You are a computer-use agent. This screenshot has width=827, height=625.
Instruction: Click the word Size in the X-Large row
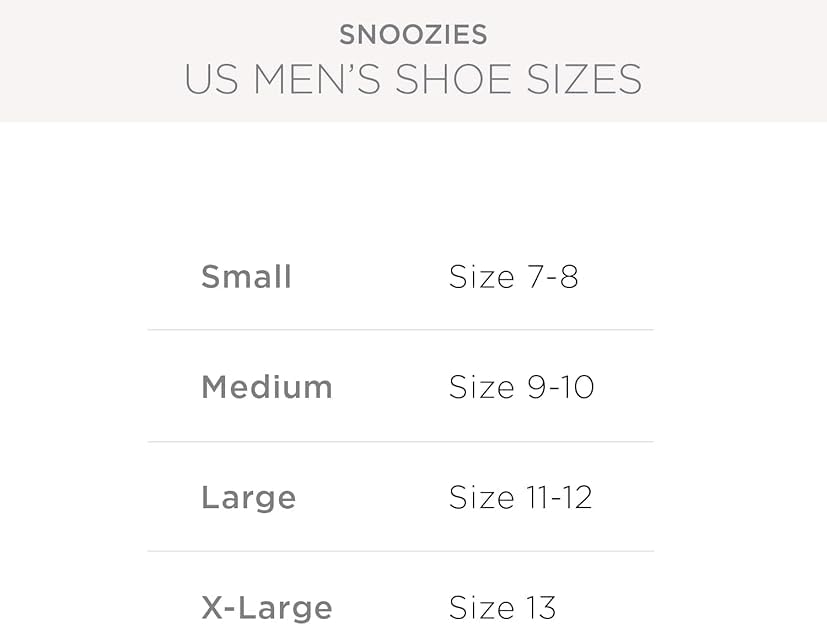481,607
